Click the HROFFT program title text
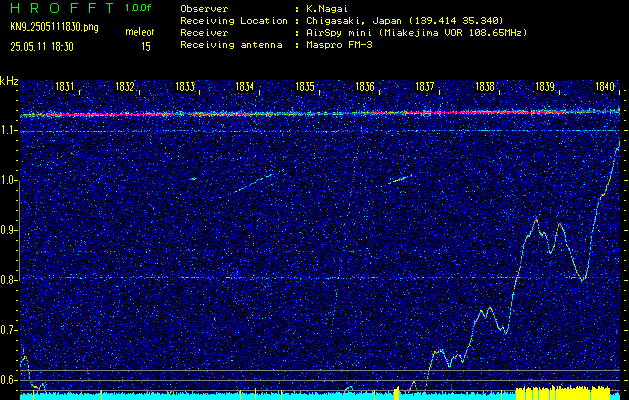 click(62, 8)
